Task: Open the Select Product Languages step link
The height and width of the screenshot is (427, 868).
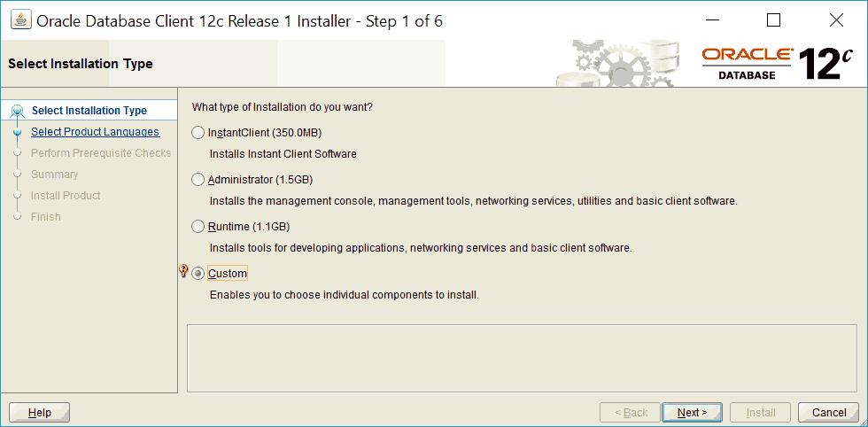Action: (96, 132)
